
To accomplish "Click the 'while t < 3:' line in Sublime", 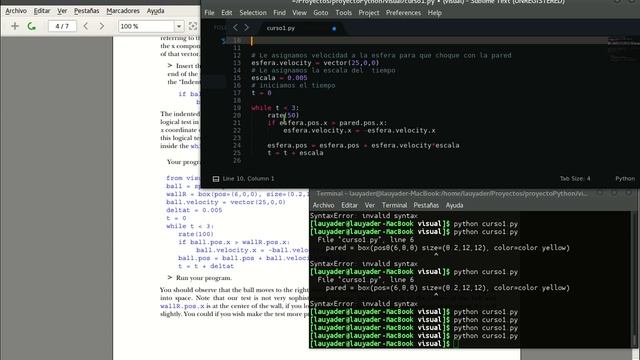I will point(275,108).
